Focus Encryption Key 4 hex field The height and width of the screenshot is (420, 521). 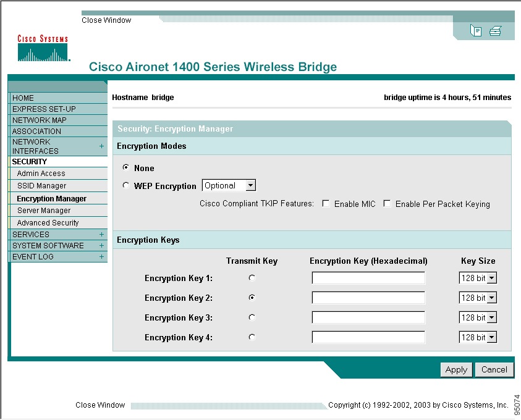[368, 337]
